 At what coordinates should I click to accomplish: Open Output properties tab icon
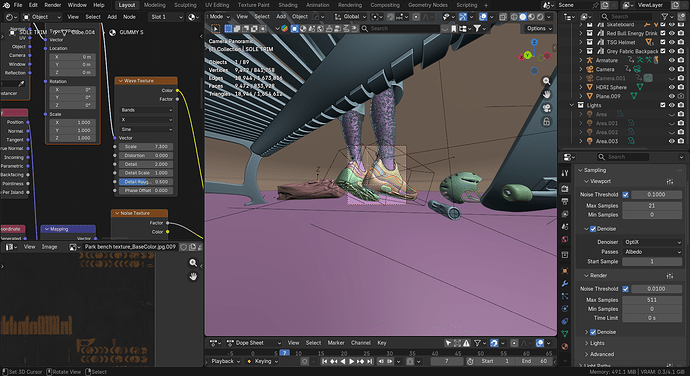[x=565, y=201]
